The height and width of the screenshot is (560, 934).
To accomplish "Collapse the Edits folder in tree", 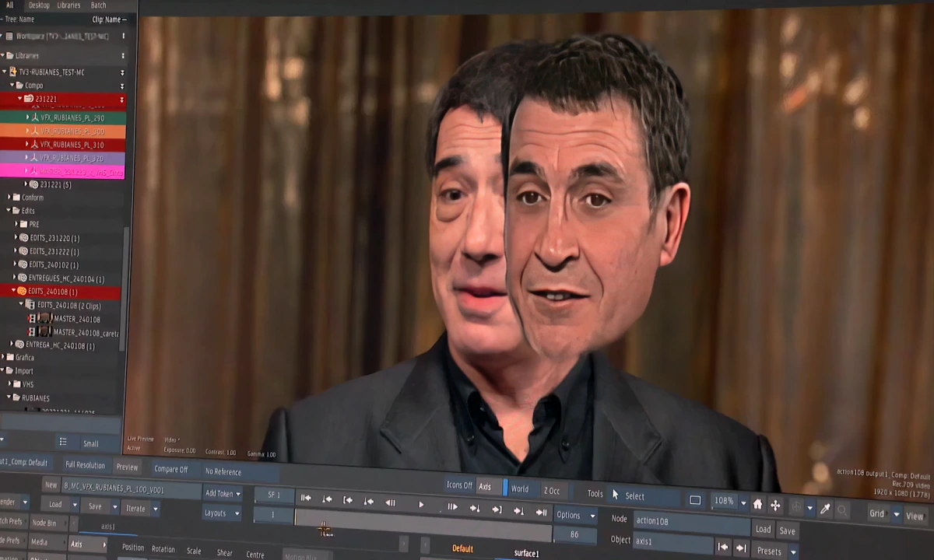I will coord(9,210).
